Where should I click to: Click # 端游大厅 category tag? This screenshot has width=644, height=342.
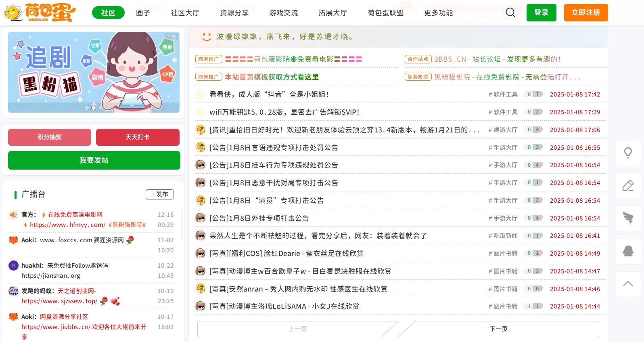point(503,130)
